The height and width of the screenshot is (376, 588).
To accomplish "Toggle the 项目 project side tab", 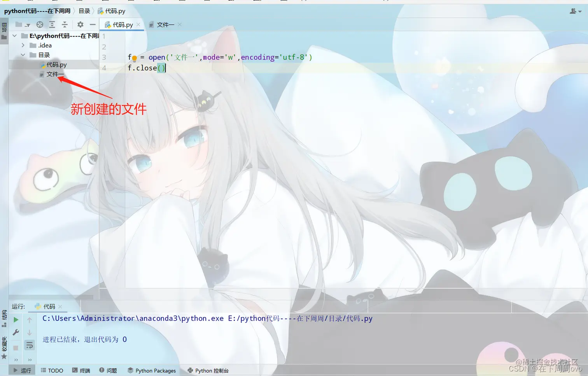I will tap(4, 31).
